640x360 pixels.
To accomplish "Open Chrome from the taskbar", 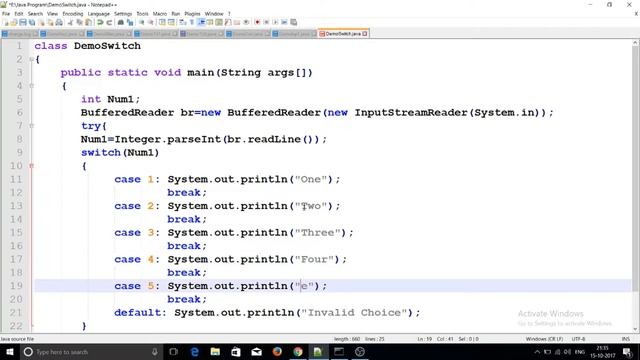I will [298, 351].
